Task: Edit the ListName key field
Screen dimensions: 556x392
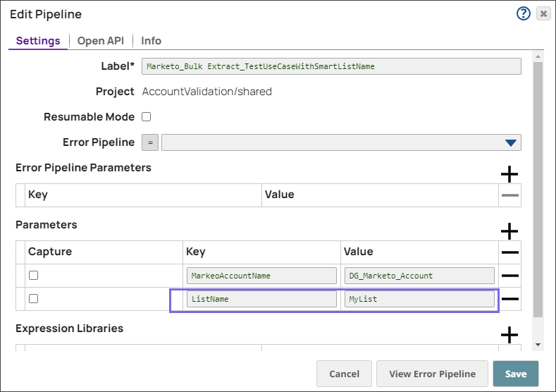Action: coord(261,299)
